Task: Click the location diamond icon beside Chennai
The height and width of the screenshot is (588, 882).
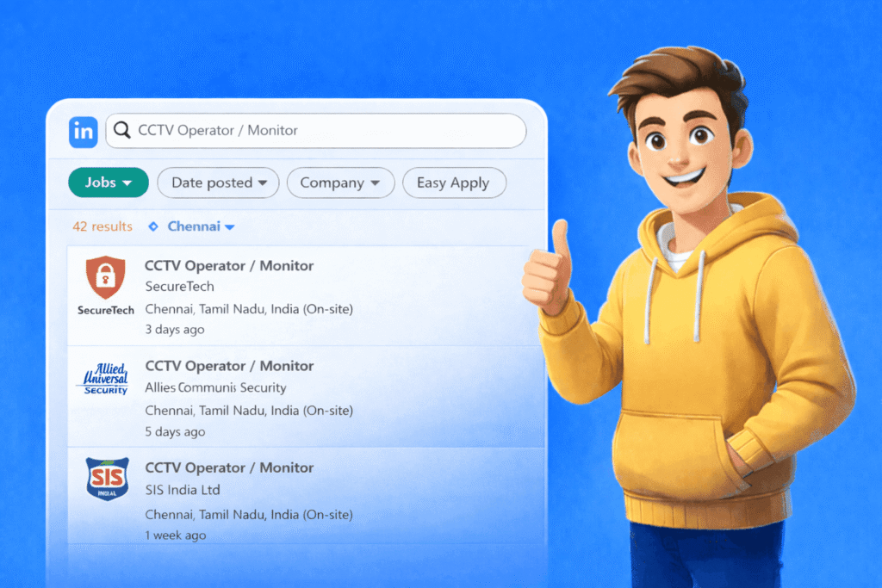Action: (153, 226)
